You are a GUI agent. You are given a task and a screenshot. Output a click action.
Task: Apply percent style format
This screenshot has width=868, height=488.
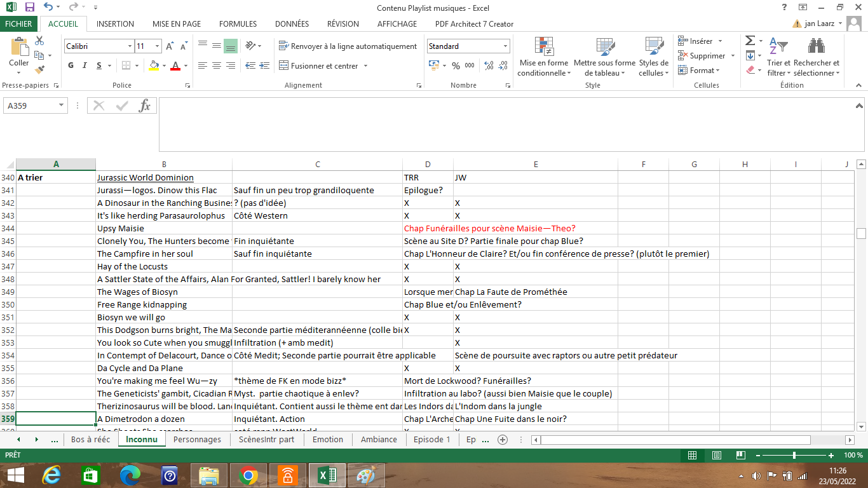pyautogui.click(x=456, y=65)
